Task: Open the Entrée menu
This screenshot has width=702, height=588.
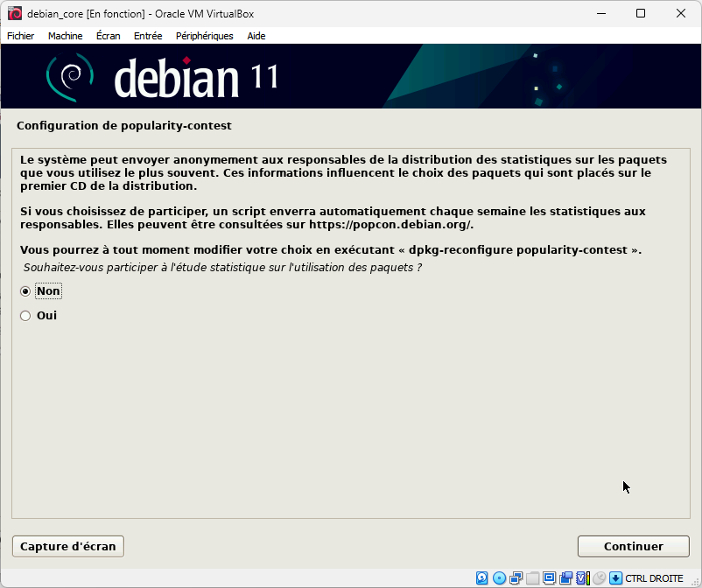Action: tap(148, 36)
